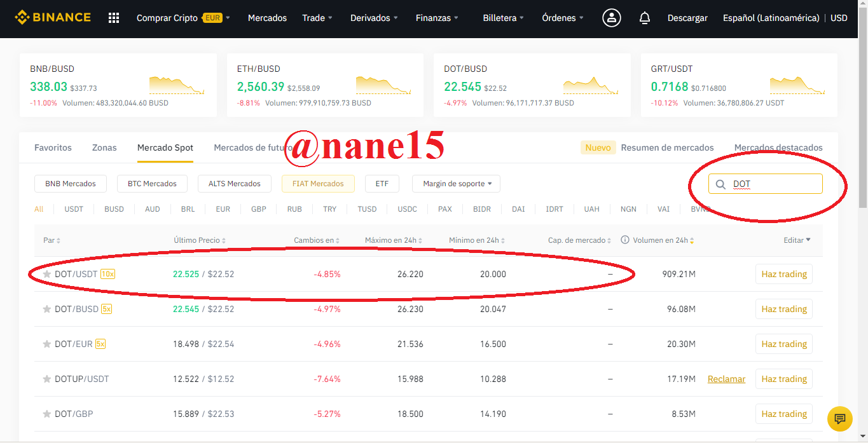Open the notifications bell icon
This screenshot has height=443, width=868.
(645, 18)
